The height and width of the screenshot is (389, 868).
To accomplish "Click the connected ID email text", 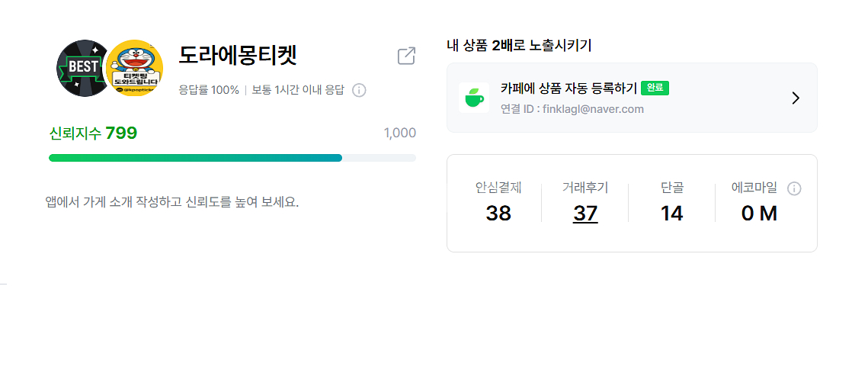I will [572, 109].
